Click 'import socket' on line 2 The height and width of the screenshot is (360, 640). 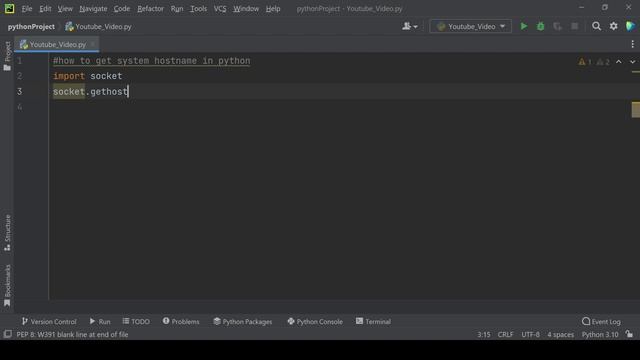pos(87,76)
